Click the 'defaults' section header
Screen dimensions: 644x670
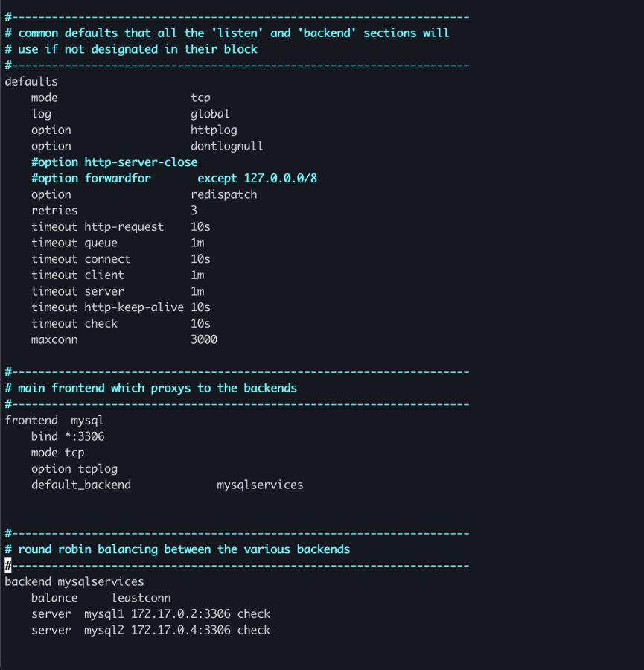point(31,81)
